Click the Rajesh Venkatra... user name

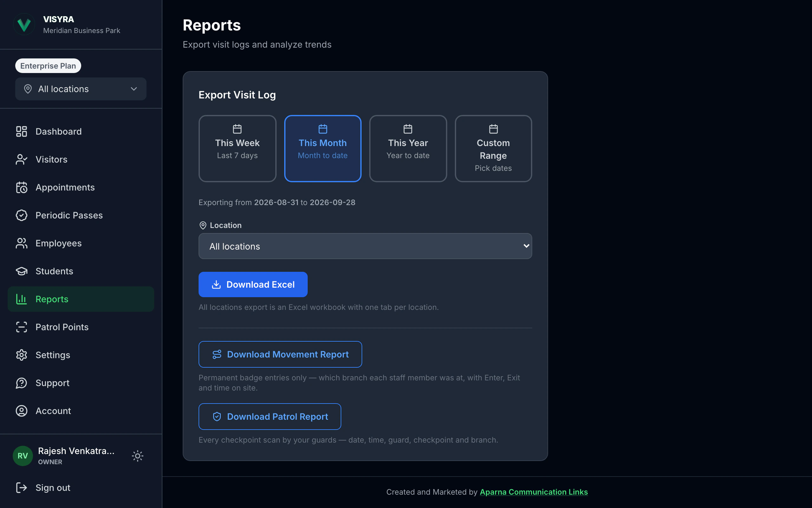[76, 451]
